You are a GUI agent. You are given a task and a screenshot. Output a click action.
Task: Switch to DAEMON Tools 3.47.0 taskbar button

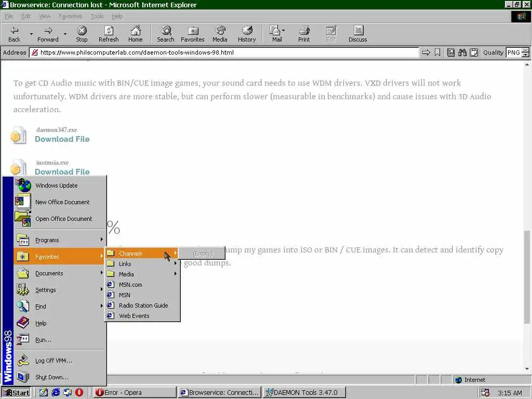coord(304,393)
